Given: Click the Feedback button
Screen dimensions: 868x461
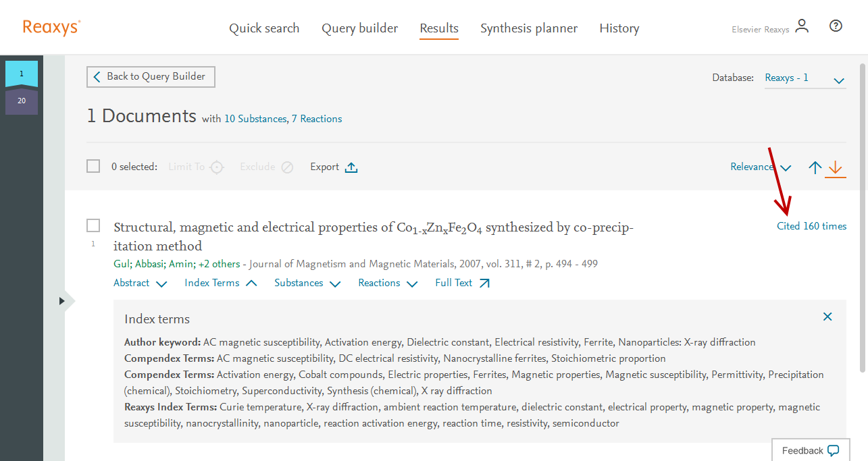Looking at the screenshot, I should pyautogui.click(x=810, y=450).
